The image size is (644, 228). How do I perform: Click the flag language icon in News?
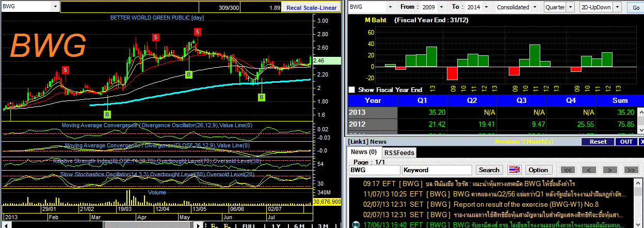click(x=514, y=170)
